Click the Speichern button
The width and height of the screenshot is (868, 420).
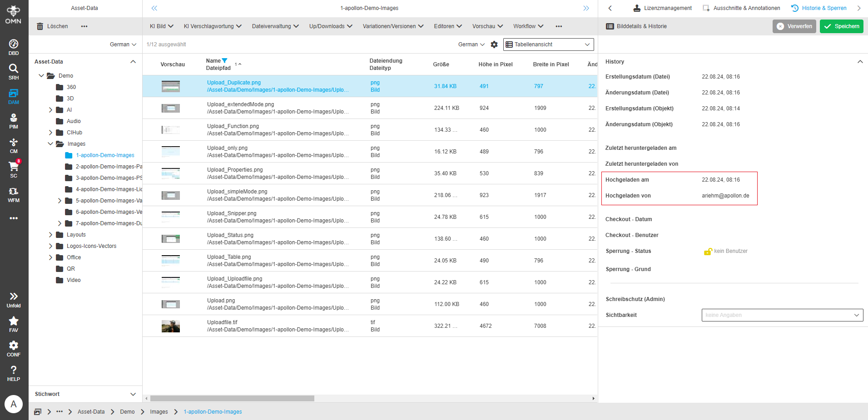pyautogui.click(x=841, y=26)
